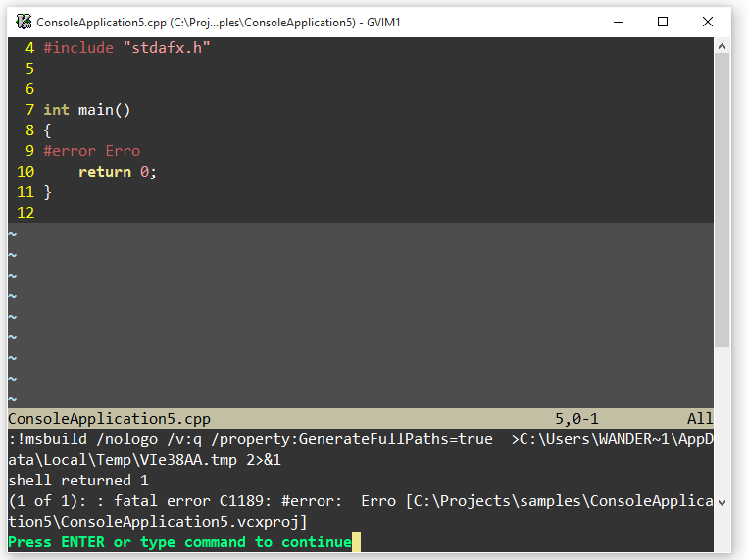Maximize the GVIM1 window
748x560 pixels.
click(x=663, y=22)
